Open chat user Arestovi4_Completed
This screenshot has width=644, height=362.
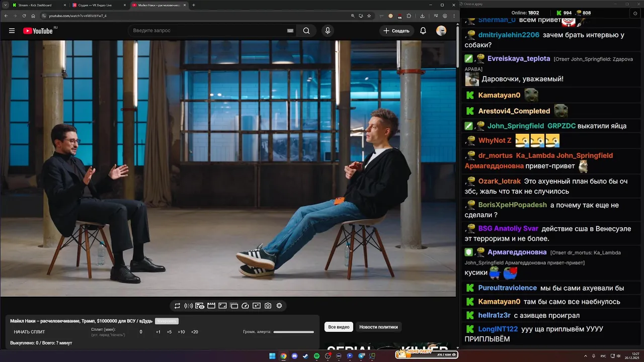514,111
